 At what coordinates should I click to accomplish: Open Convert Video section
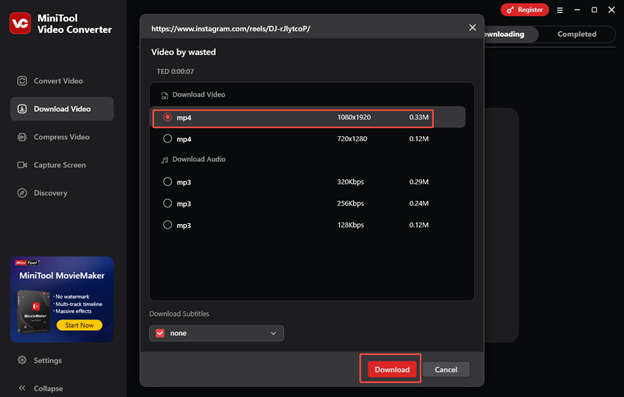click(62, 81)
